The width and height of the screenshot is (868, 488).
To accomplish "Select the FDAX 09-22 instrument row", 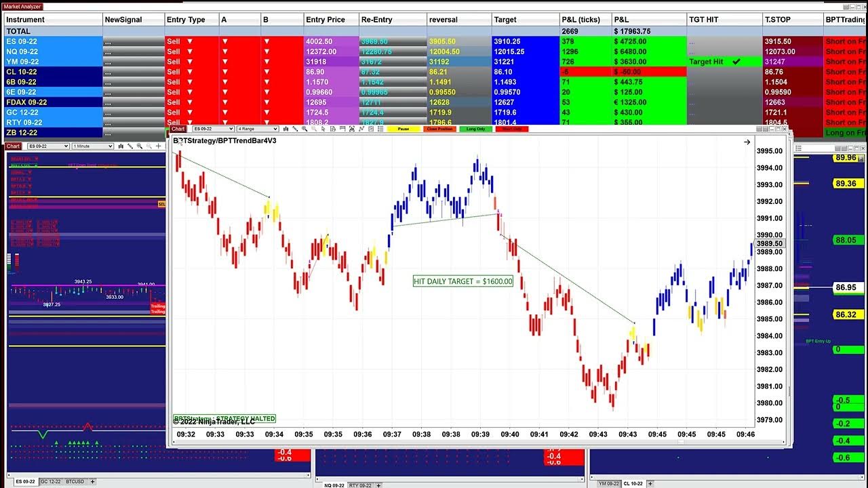I will [x=54, y=102].
